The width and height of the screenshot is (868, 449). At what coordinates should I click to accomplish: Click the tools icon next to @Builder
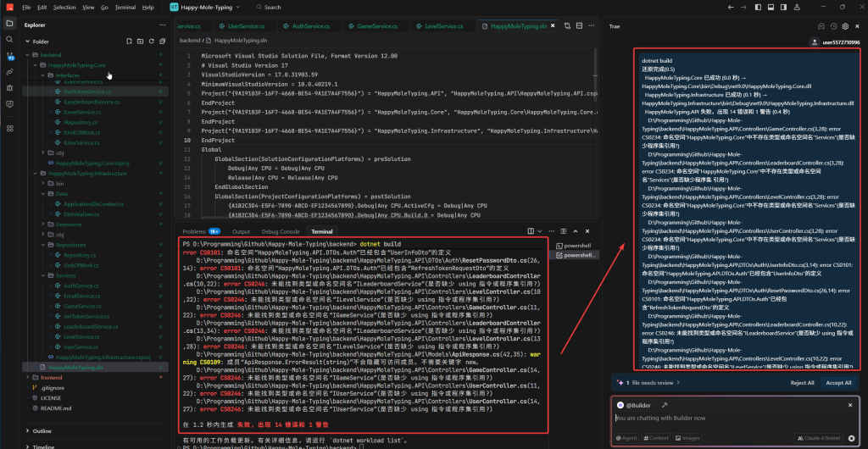tap(665, 405)
